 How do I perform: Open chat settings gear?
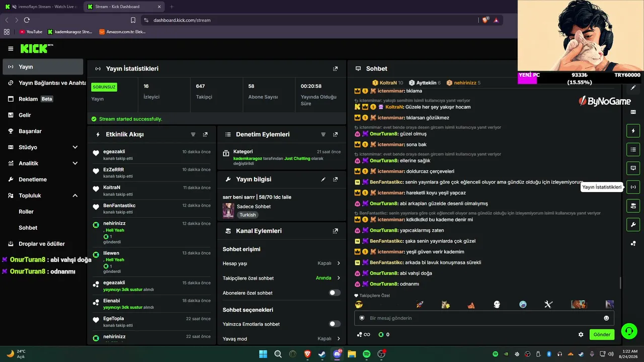[x=581, y=335]
